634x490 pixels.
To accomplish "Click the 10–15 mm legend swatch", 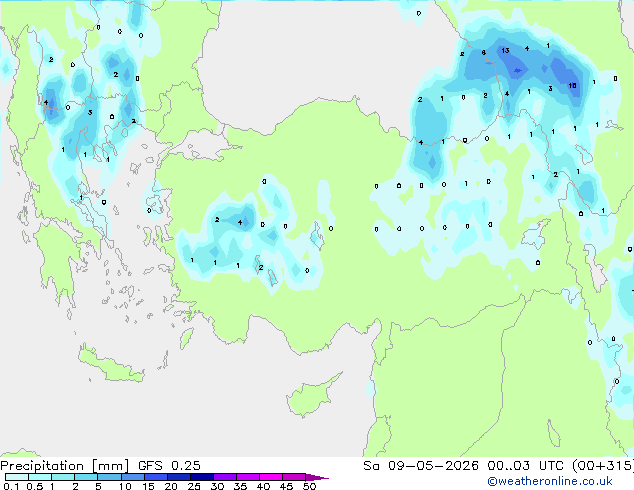I will coord(133,477).
